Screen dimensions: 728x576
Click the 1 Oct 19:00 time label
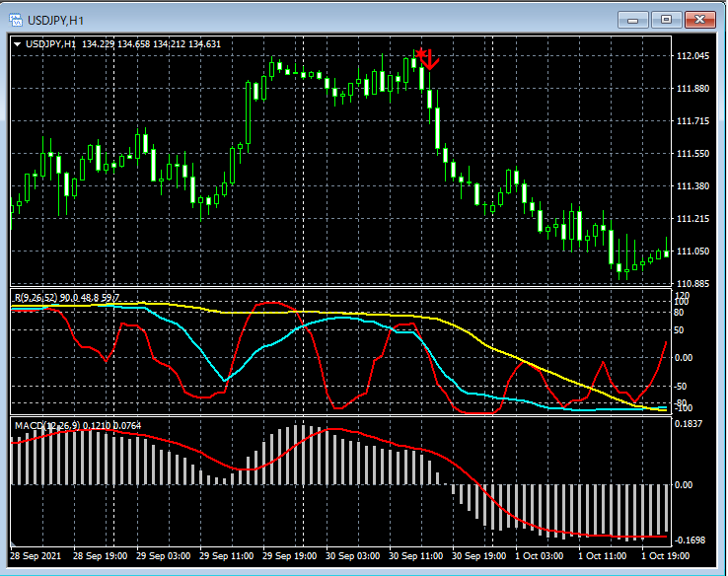(x=666, y=556)
